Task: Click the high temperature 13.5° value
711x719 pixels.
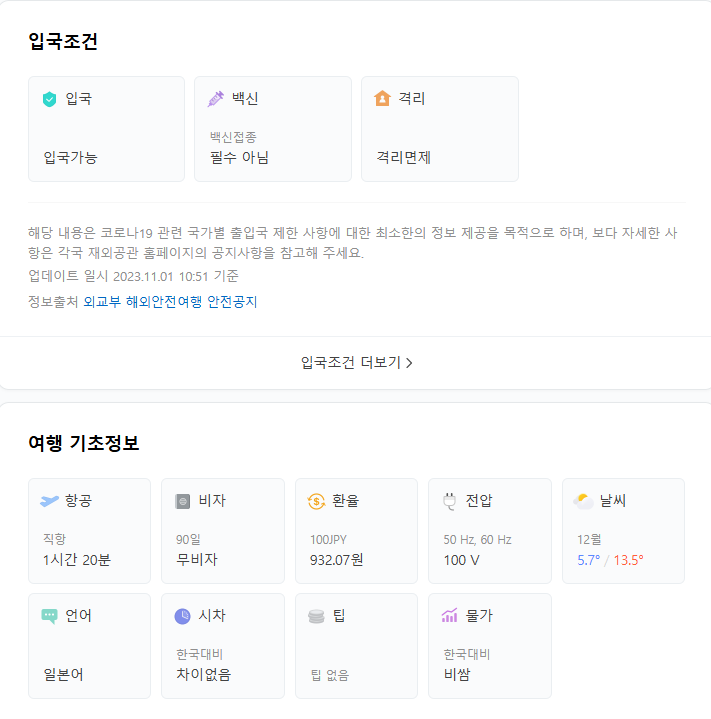Action: tap(628, 560)
